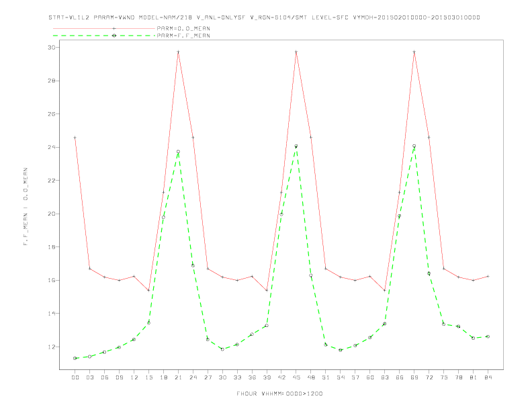Viewport: 532px width, 411px height.
Task: Select red O.O_MEAN peak marker at hour 69
Action: [x=414, y=52]
